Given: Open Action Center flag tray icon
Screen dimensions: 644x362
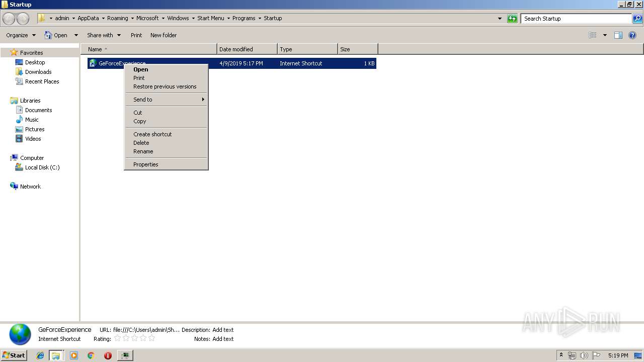Looking at the screenshot, I should click(596, 355).
